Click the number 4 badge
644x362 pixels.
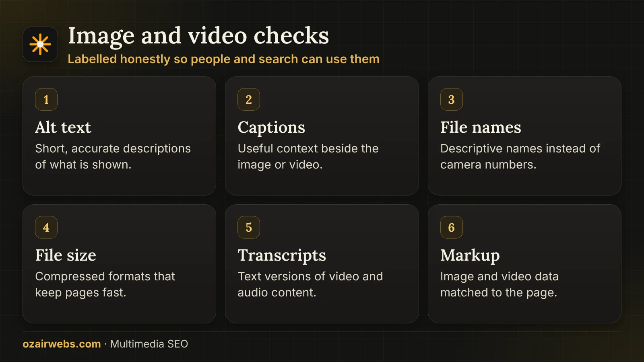(46, 227)
